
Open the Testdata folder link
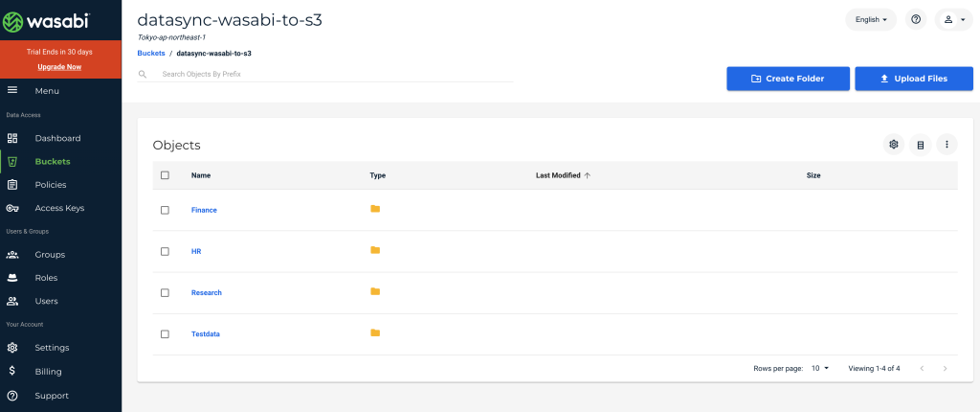[x=206, y=333]
